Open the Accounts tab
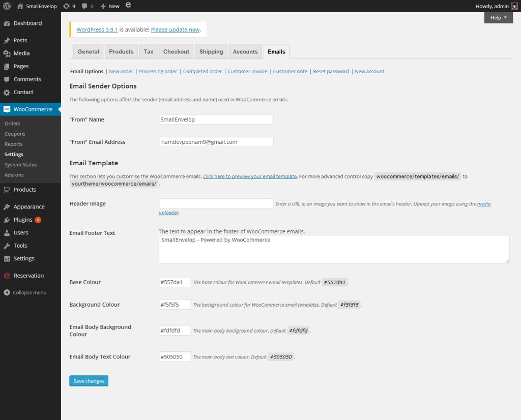 point(245,52)
